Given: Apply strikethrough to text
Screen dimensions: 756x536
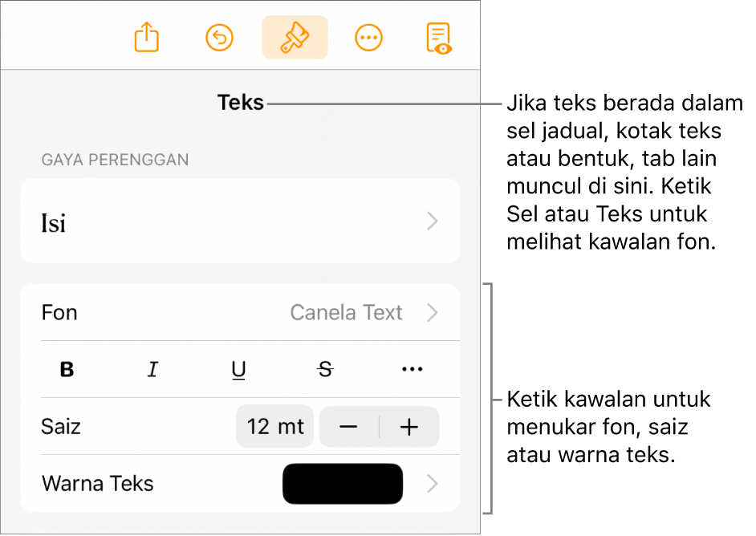Looking at the screenshot, I should pos(325,369).
